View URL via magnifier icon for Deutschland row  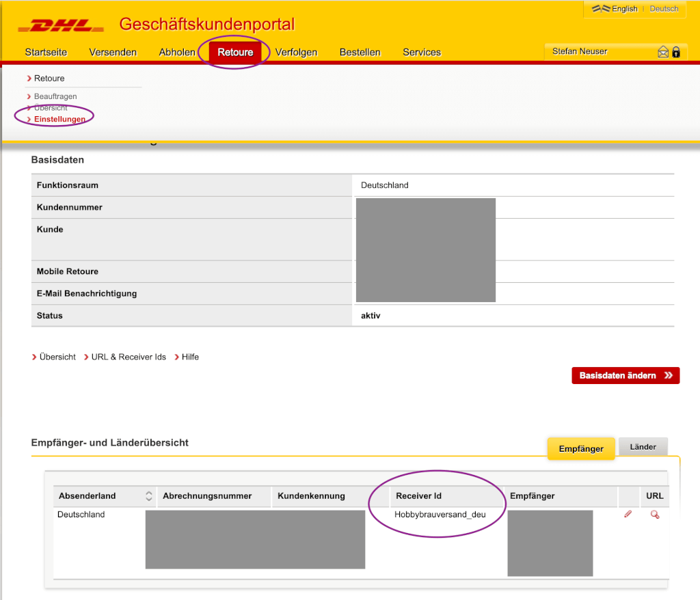[655, 515]
